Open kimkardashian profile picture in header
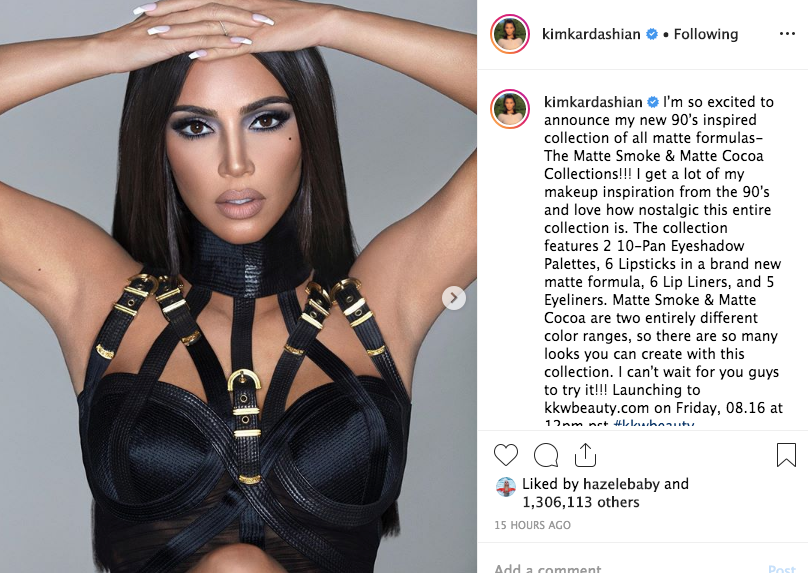Image resolution: width=808 pixels, height=573 pixels. click(x=510, y=34)
